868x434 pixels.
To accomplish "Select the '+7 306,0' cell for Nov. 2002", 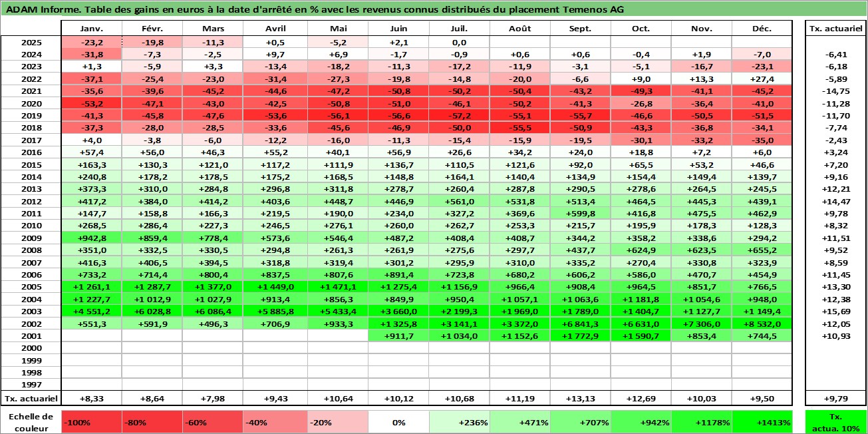I will (x=702, y=324).
